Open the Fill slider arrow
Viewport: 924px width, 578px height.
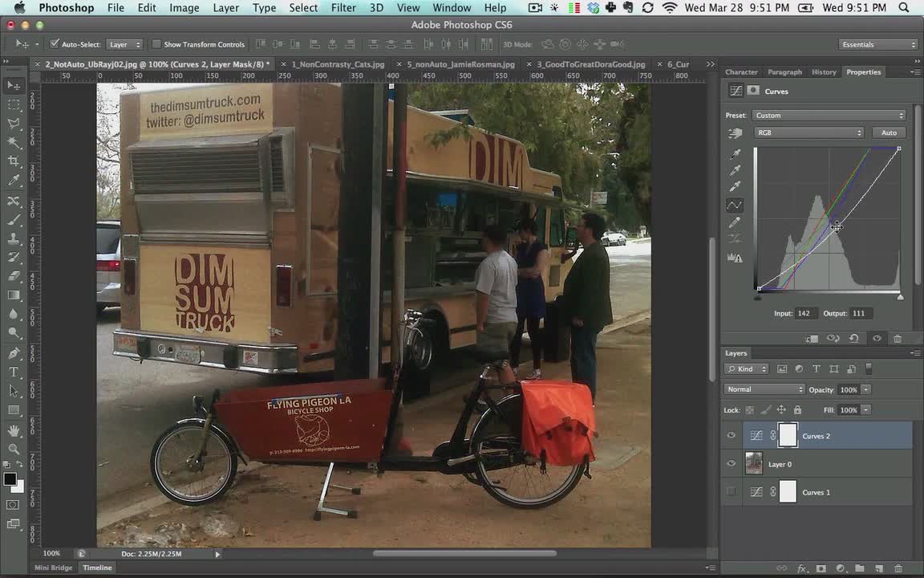pyautogui.click(x=865, y=410)
